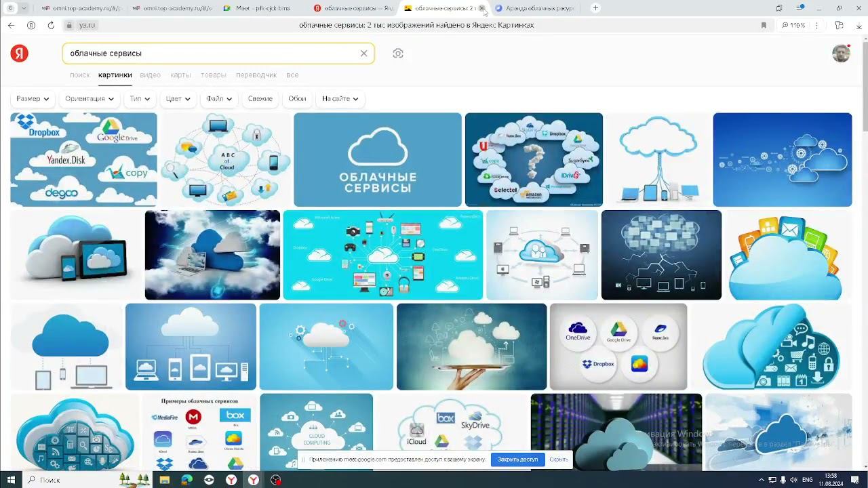868x488 pixels.
Task: Open the Windows Start menu
Action: click(x=11, y=480)
